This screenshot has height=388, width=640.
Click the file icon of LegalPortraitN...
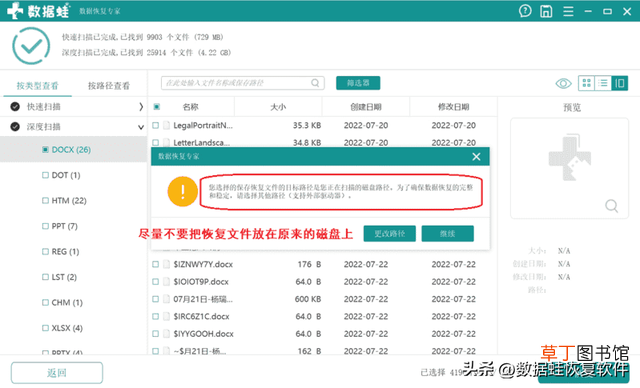click(x=166, y=125)
